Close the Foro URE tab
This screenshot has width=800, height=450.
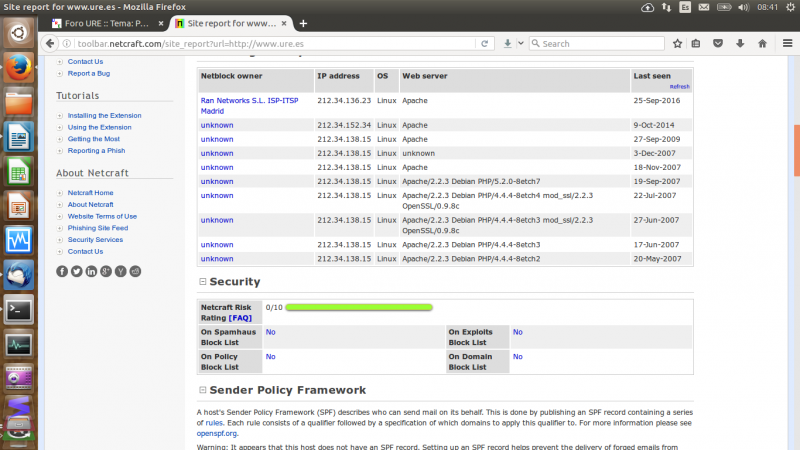pos(161,23)
